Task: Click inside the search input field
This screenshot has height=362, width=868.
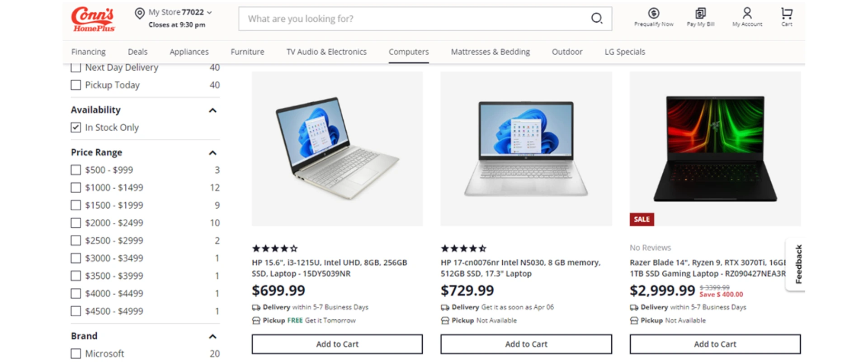Action: point(407,19)
